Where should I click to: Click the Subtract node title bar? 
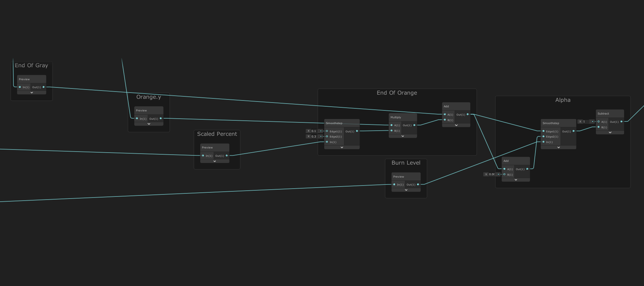tap(610, 114)
